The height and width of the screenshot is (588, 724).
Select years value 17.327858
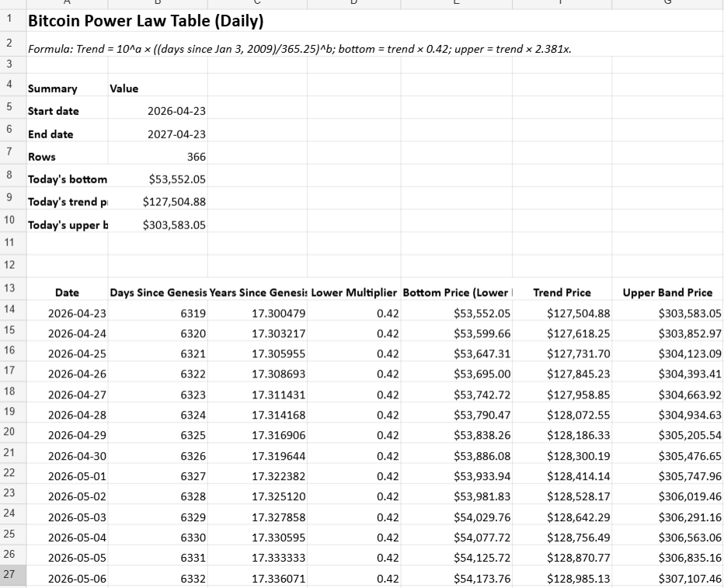point(258,514)
